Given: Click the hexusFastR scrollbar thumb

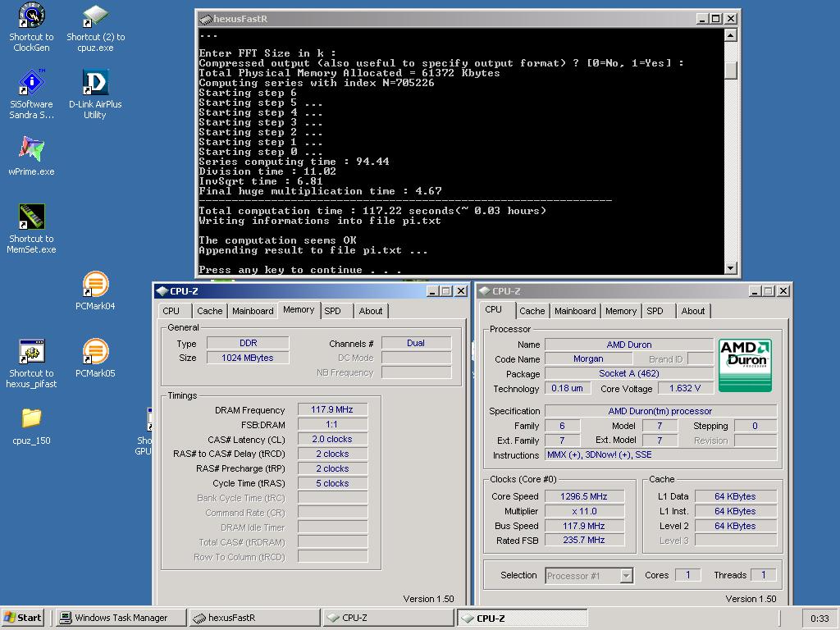Looking at the screenshot, I should (730, 71).
